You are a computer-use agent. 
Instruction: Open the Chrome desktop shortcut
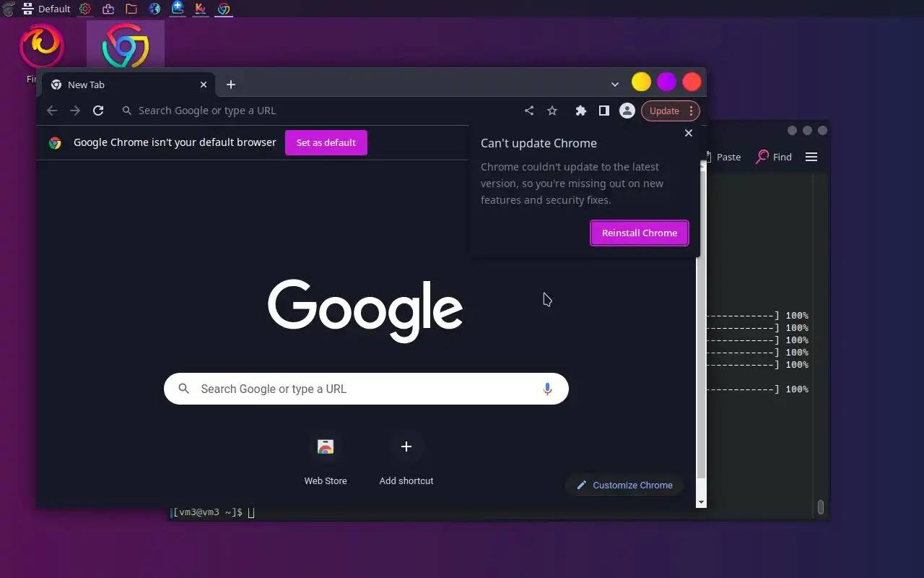[x=126, y=47]
